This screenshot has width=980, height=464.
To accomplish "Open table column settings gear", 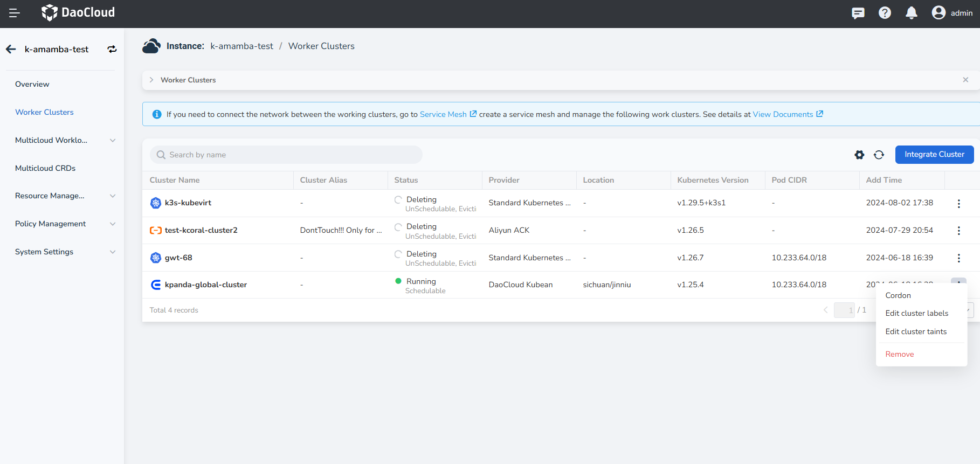I will tap(859, 155).
